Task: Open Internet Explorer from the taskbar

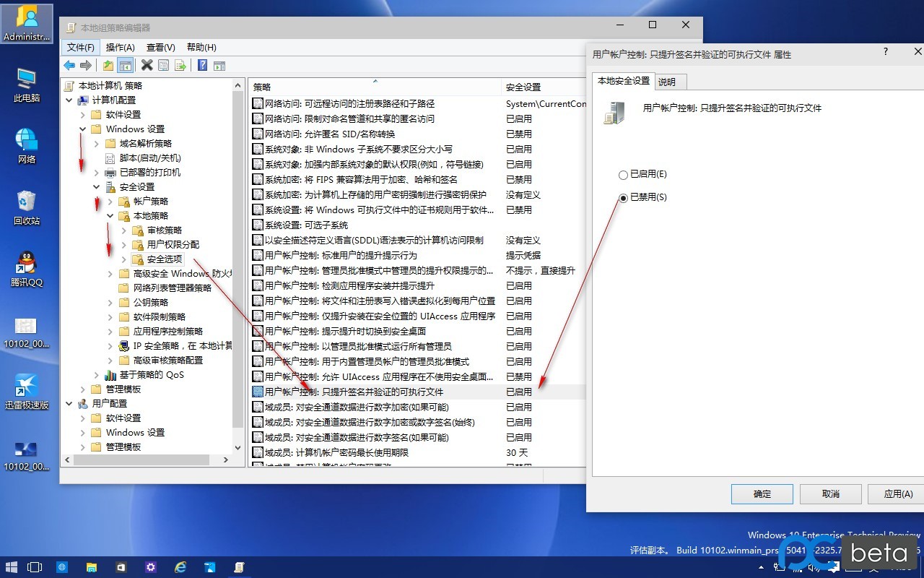Action: pyautogui.click(x=180, y=567)
